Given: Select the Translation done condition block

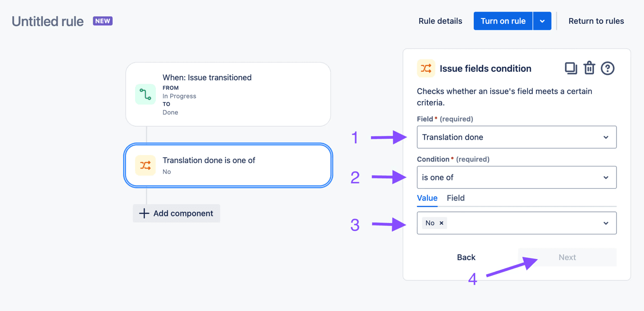Looking at the screenshot, I should [228, 165].
